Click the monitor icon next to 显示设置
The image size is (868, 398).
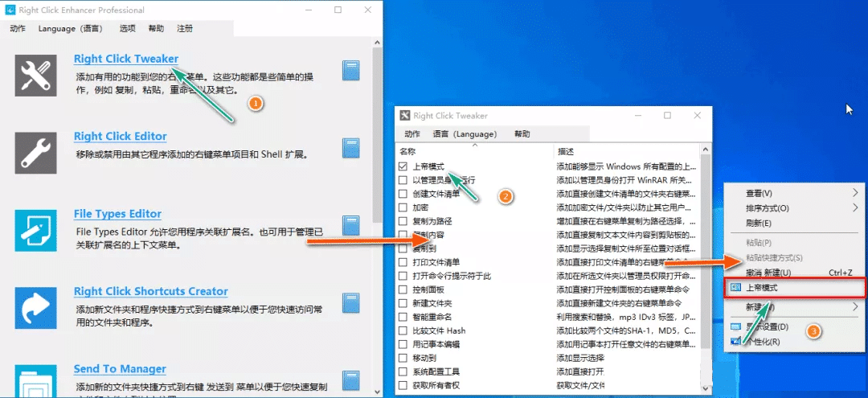[735, 327]
